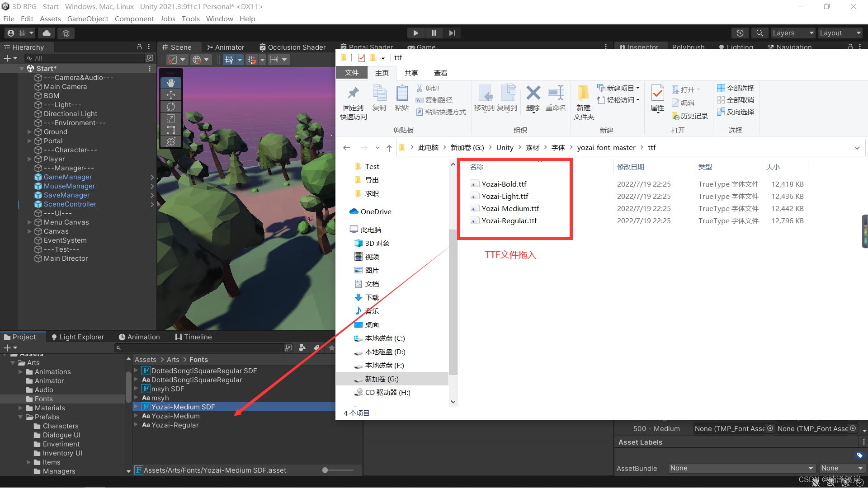
Task: Click the Pause button in Unity
Action: click(x=434, y=33)
